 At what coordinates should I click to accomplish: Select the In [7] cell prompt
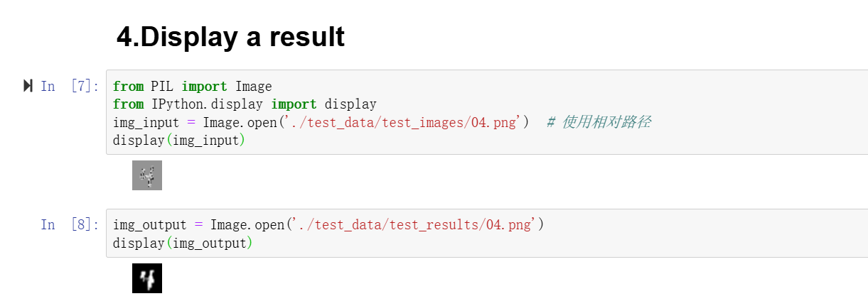point(70,87)
